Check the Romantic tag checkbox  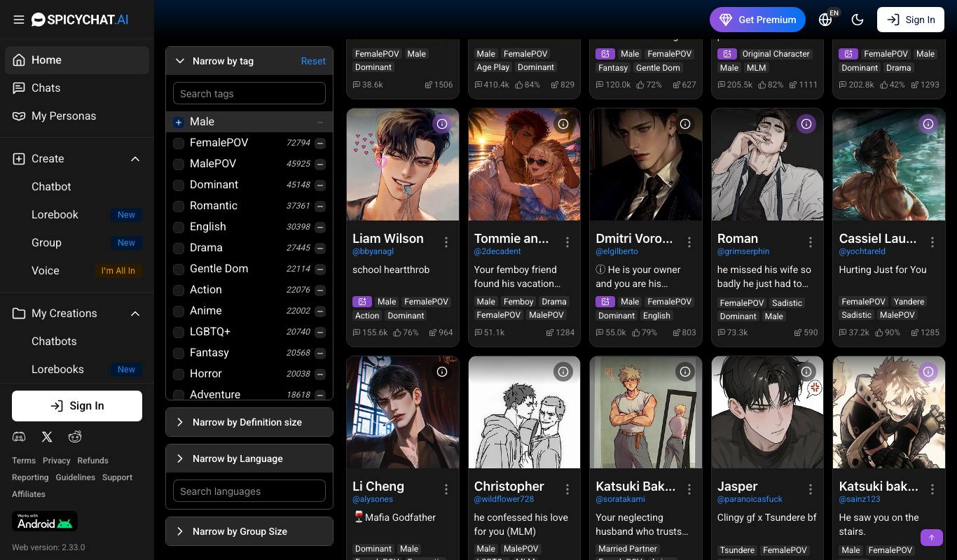tap(179, 206)
